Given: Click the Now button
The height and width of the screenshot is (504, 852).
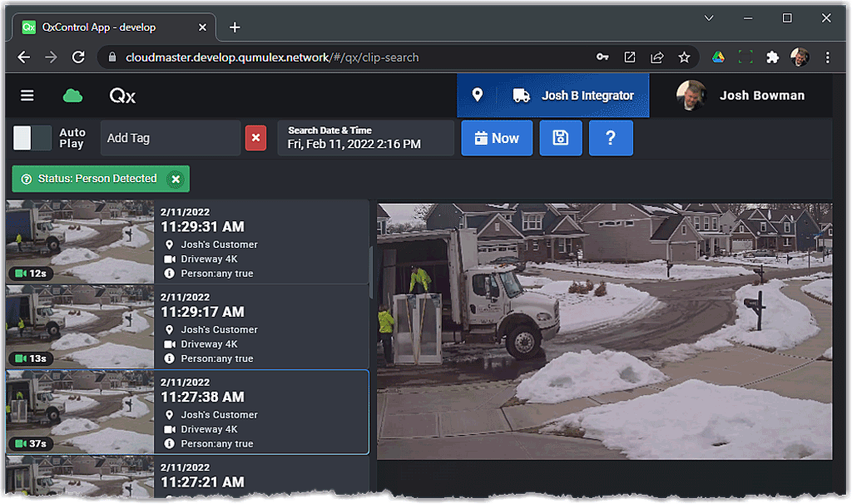Looking at the screenshot, I should [497, 138].
